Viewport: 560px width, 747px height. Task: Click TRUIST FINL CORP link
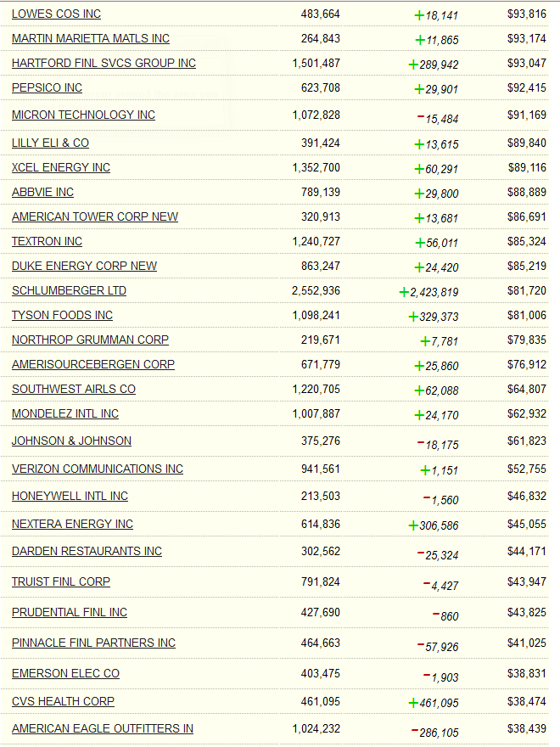click(x=61, y=581)
